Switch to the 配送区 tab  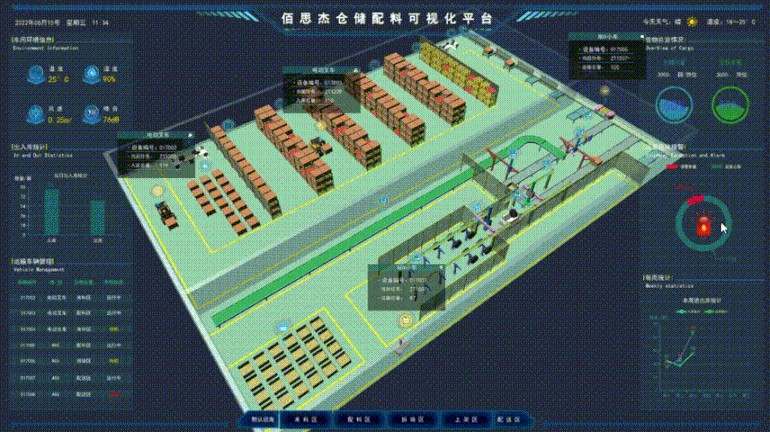(x=509, y=420)
